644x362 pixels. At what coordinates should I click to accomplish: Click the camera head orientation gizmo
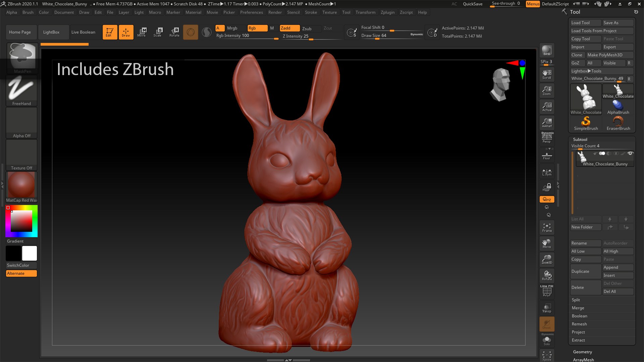pyautogui.click(x=500, y=84)
